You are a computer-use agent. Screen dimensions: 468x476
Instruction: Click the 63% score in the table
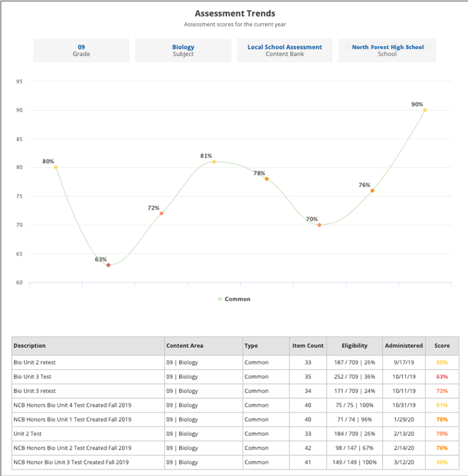pyautogui.click(x=442, y=377)
